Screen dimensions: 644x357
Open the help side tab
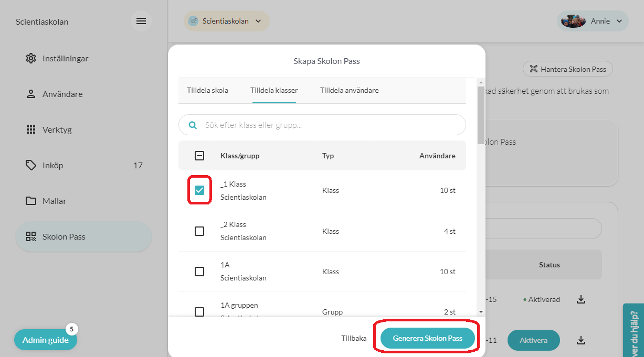pyautogui.click(x=634, y=331)
